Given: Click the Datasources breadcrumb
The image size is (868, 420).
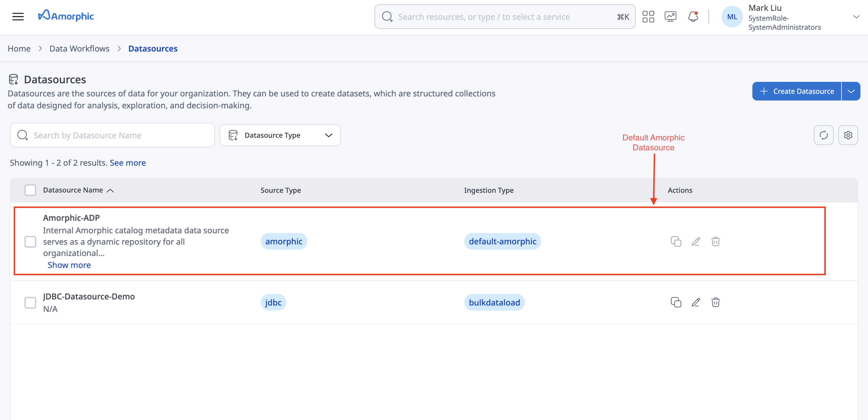Looking at the screenshot, I should pyautogui.click(x=153, y=49).
